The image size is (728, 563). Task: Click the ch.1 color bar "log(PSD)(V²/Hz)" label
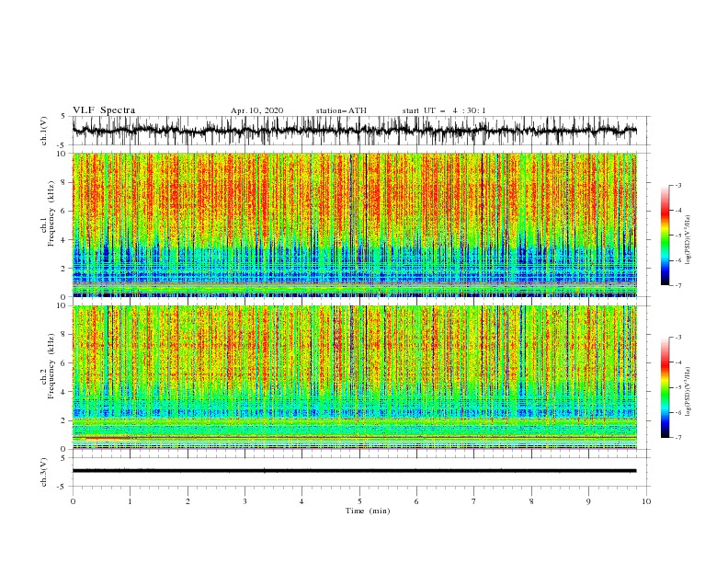(688, 240)
